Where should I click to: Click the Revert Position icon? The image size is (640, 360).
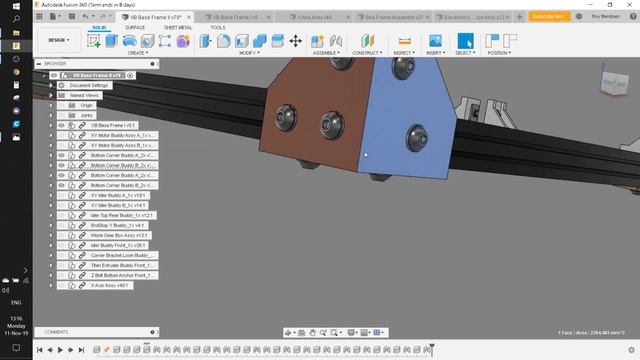(510, 41)
